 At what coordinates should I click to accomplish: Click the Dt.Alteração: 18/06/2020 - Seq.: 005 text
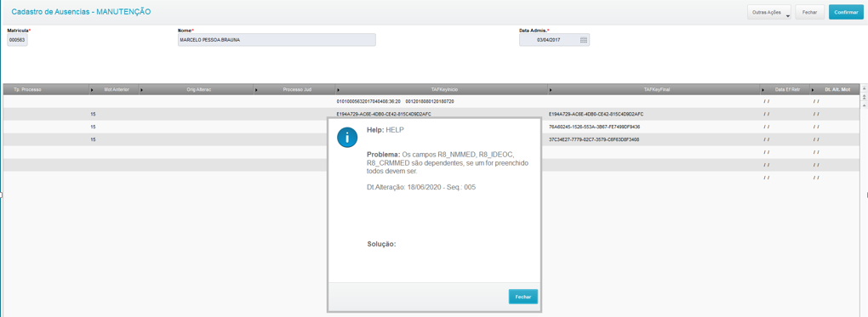pos(421,188)
